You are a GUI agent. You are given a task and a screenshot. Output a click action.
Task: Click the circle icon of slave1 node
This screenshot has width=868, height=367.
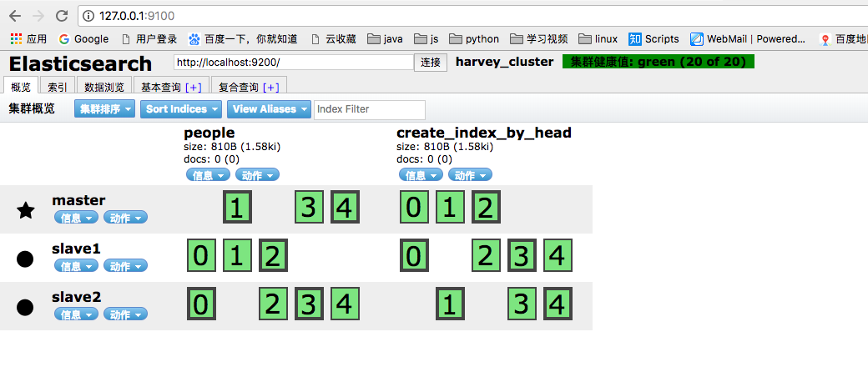(25, 259)
